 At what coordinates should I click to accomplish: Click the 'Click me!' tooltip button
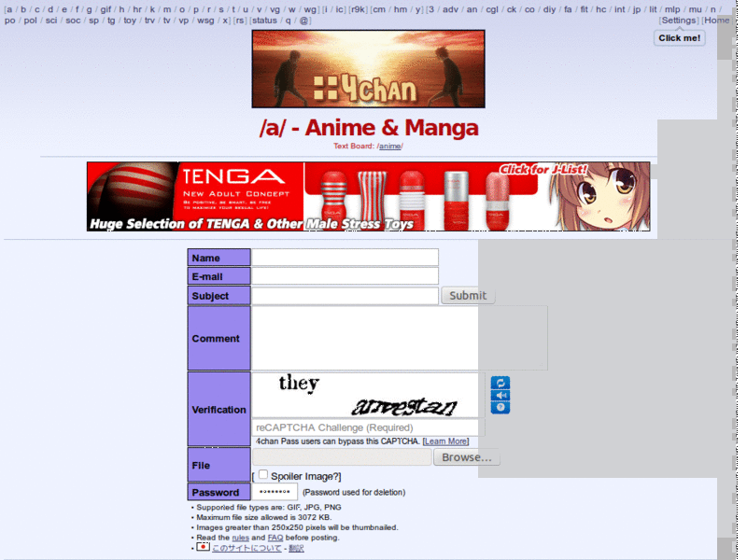[x=680, y=38]
